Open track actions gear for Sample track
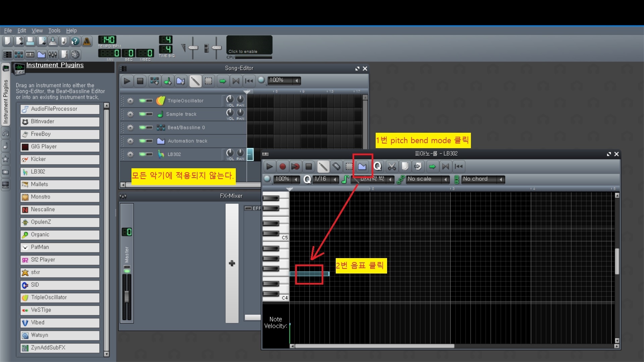The width and height of the screenshot is (644, 362). click(130, 114)
